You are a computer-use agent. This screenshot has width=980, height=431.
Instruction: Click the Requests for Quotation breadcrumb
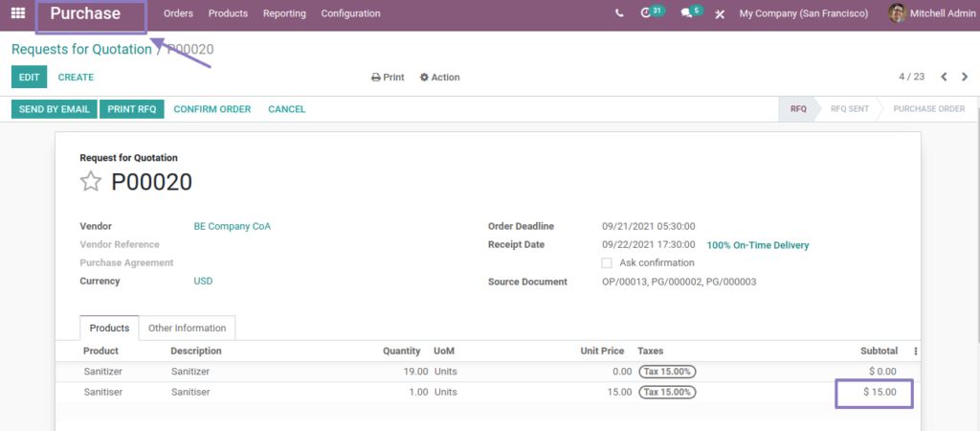coord(81,49)
